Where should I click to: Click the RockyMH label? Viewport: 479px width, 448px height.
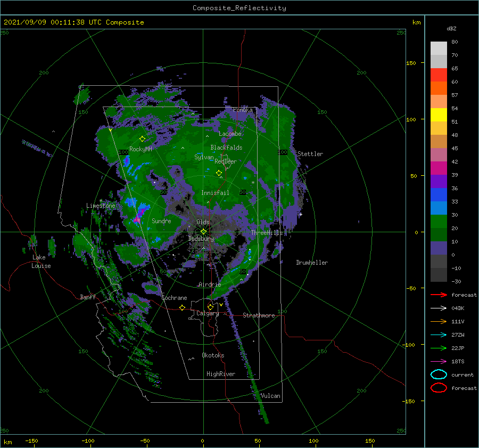[141, 149]
